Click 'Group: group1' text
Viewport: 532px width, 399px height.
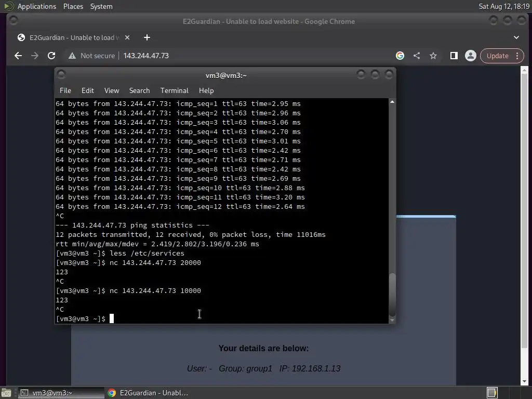click(245, 368)
